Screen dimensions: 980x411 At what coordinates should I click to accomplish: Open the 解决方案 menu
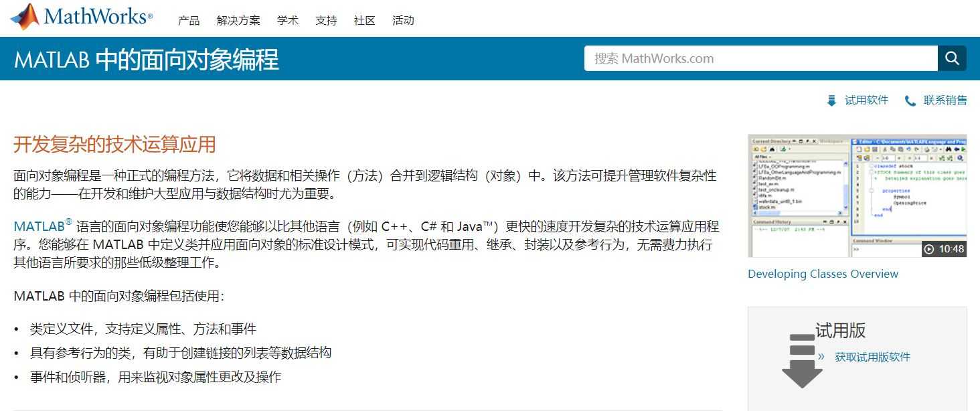238,21
